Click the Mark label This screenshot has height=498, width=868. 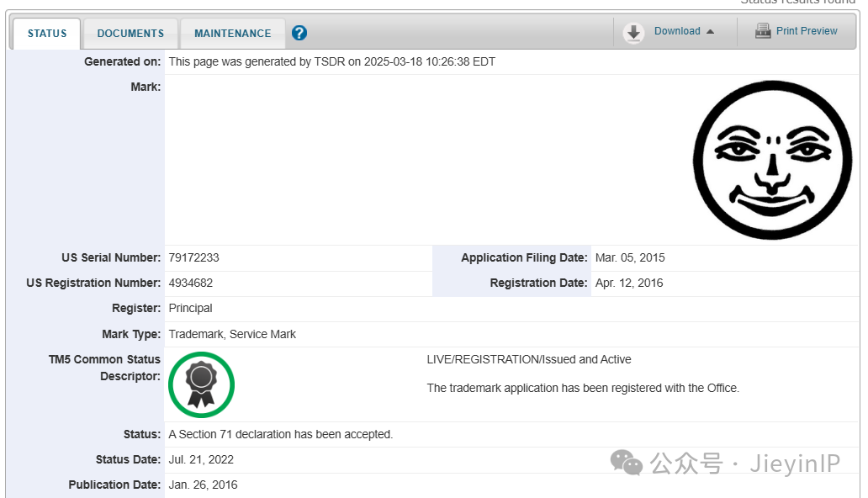[x=146, y=87]
